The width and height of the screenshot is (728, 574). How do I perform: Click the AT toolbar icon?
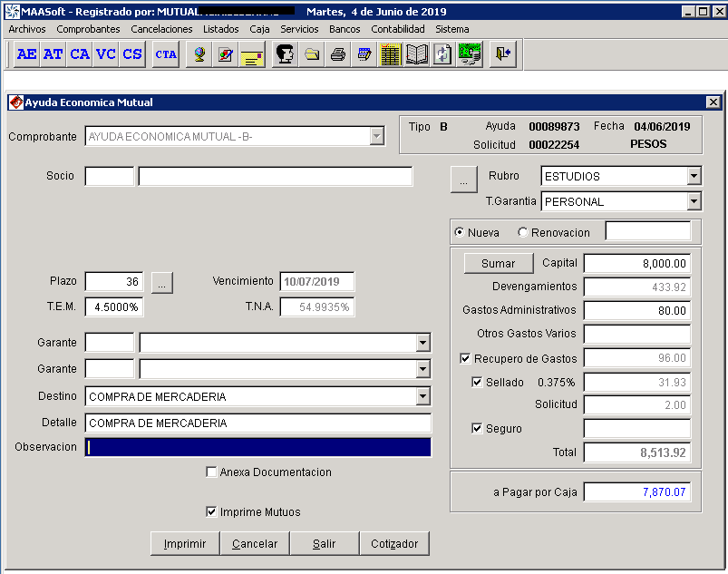53,54
